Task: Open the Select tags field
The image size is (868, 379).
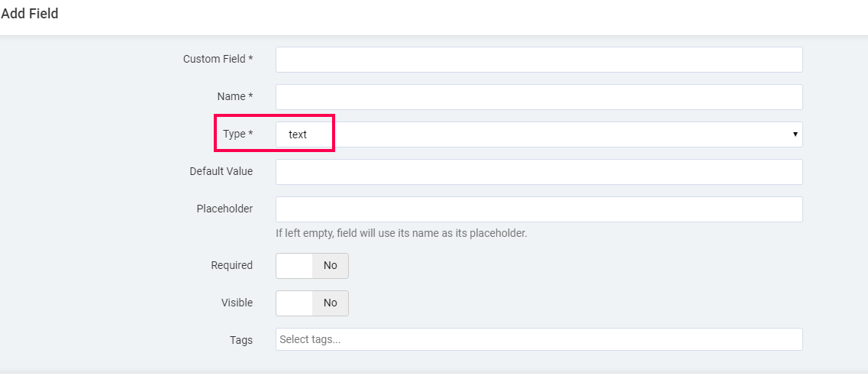Action: pyautogui.click(x=539, y=339)
